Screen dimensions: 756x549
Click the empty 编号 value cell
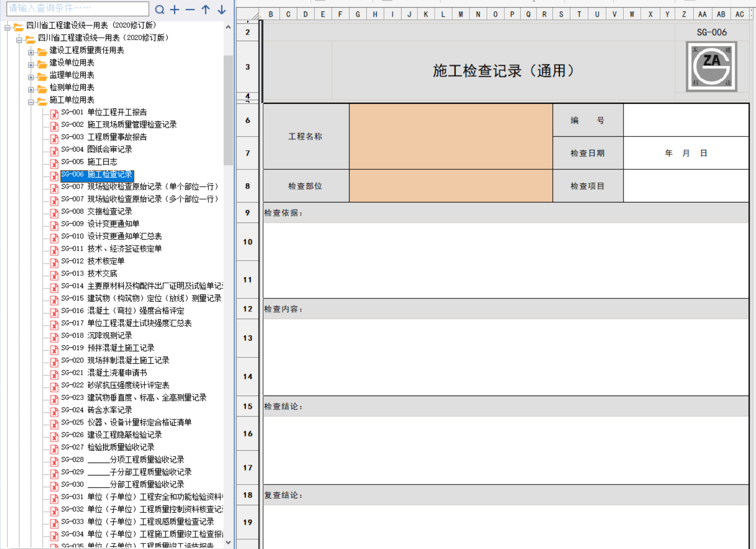[686, 120]
